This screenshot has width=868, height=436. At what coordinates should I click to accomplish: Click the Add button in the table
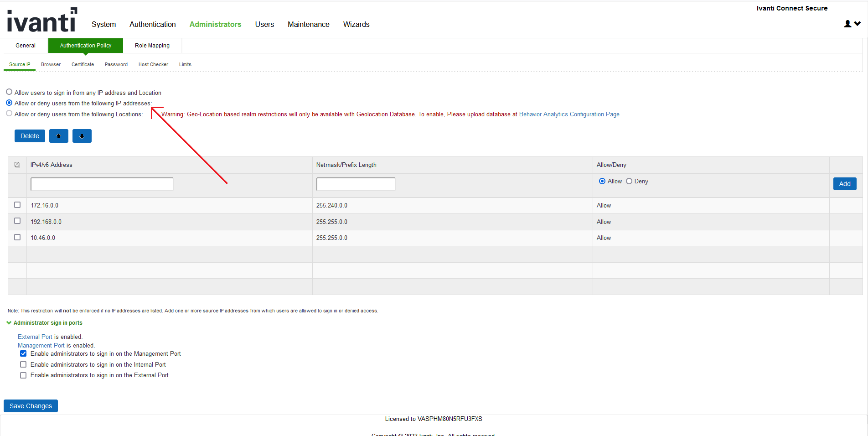coord(844,183)
